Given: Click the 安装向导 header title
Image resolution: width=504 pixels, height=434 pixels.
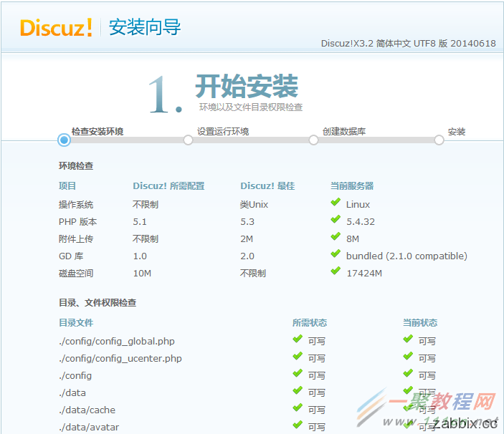Looking at the screenshot, I should (145, 27).
